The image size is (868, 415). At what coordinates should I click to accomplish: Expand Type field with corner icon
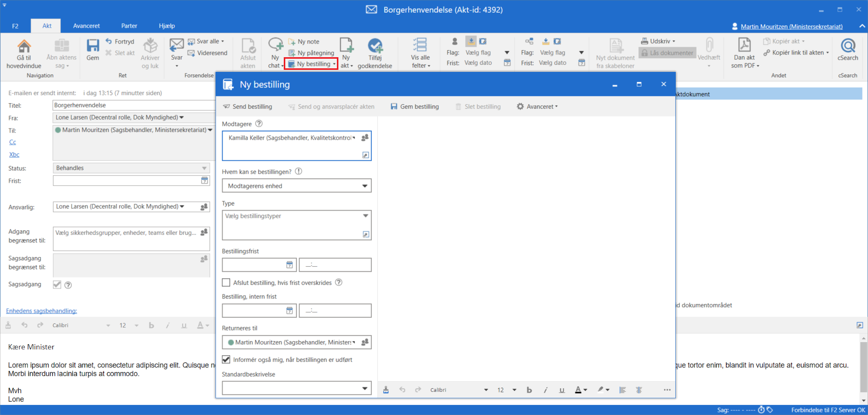point(366,234)
